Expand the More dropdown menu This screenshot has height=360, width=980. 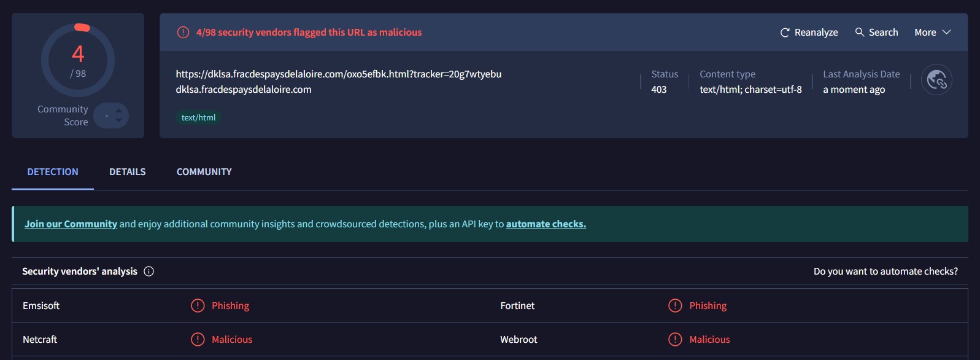click(x=932, y=33)
